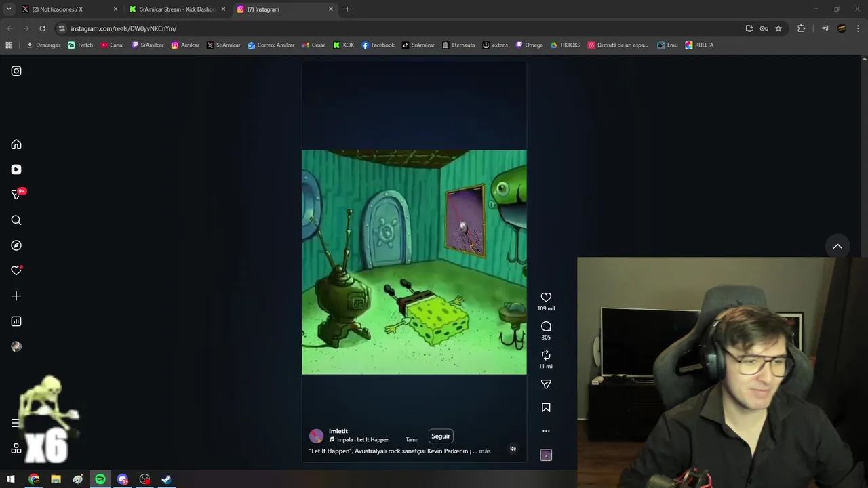
Task: Save the reel with bookmark icon
Action: [x=546, y=407]
